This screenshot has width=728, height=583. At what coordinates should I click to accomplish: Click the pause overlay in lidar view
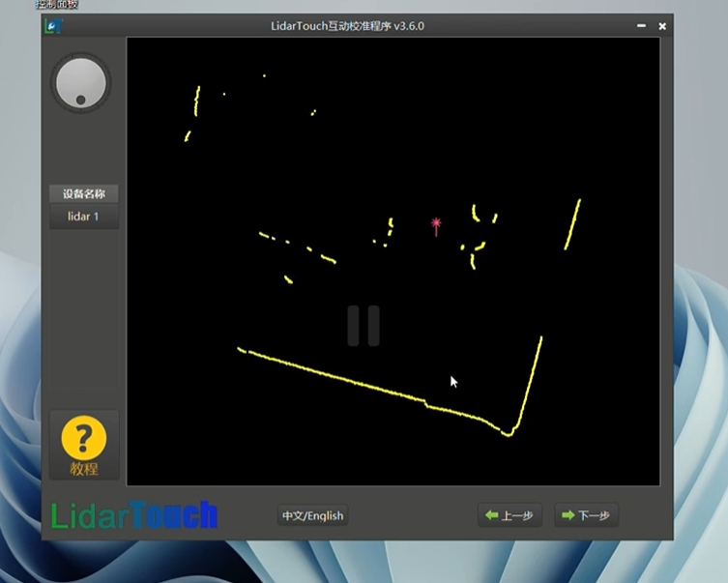[x=364, y=326]
